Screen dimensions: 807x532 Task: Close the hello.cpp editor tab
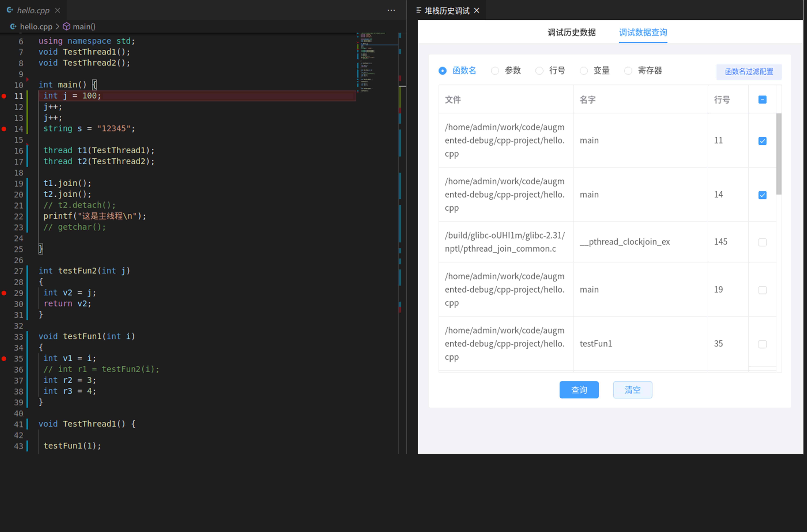[x=58, y=11]
